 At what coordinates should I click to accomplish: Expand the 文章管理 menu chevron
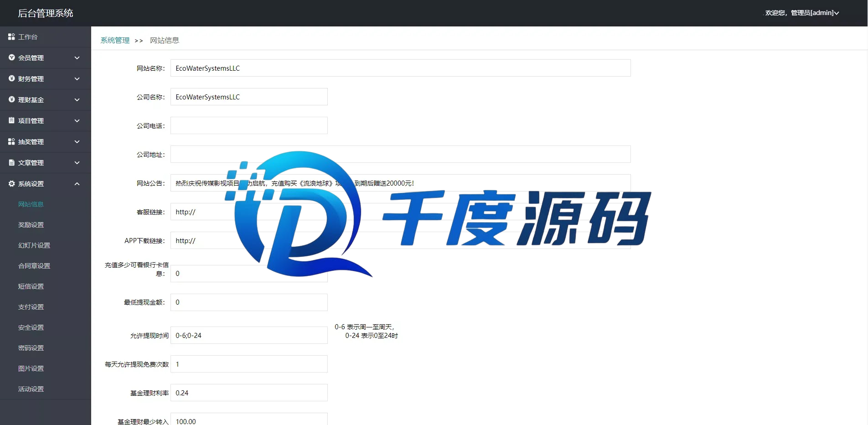coord(77,163)
